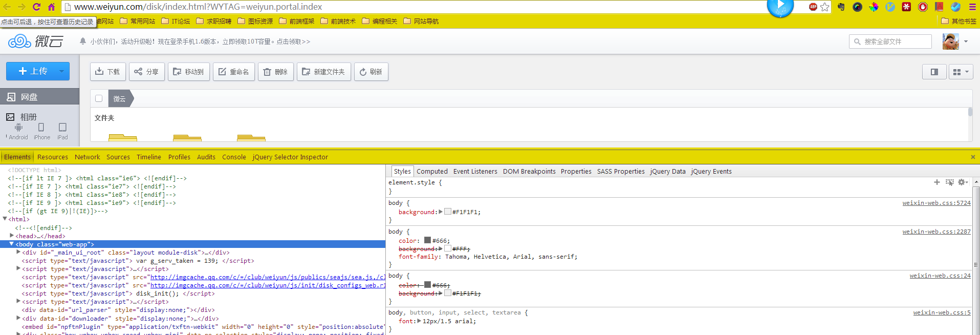This screenshot has height=335, width=980.
Task: Toggle the preview pane view button
Action: (934, 72)
